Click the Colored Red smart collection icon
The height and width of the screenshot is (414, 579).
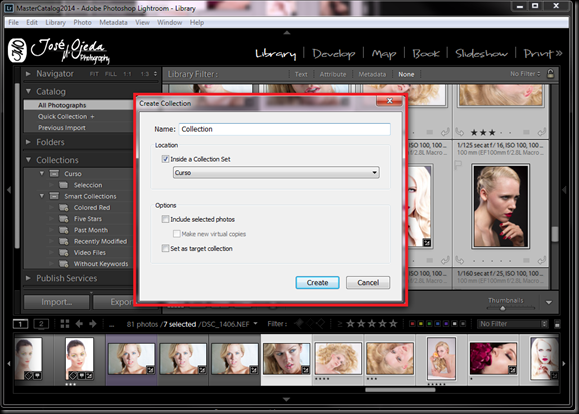point(64,207)
